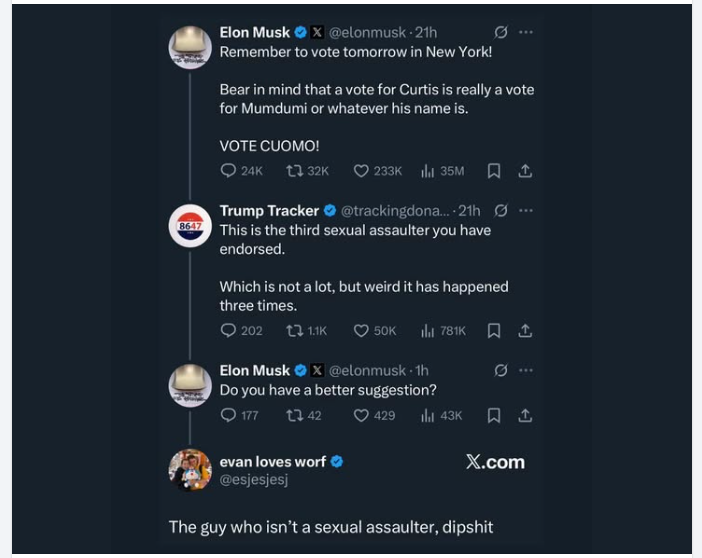Bookmark the Trump Tracker tweet
702x558 pixels.
point(493,330)
